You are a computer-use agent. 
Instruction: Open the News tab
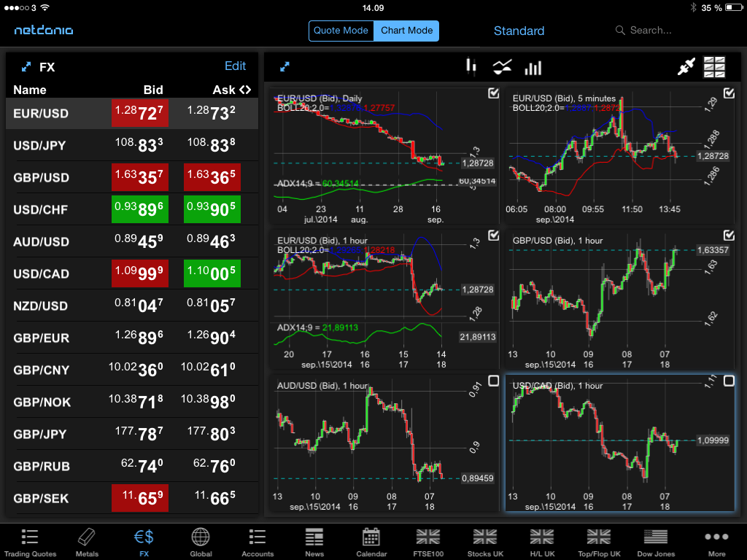click(x=314, y=542)
